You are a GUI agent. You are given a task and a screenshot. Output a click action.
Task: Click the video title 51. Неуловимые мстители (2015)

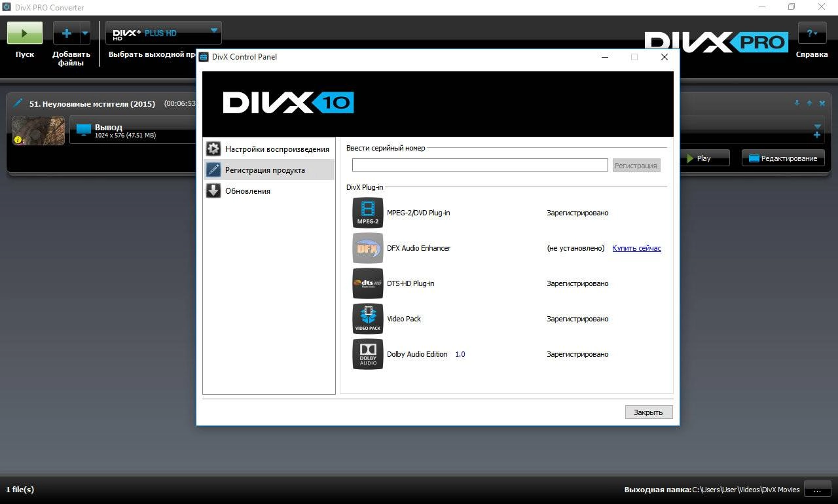[92, 103]
